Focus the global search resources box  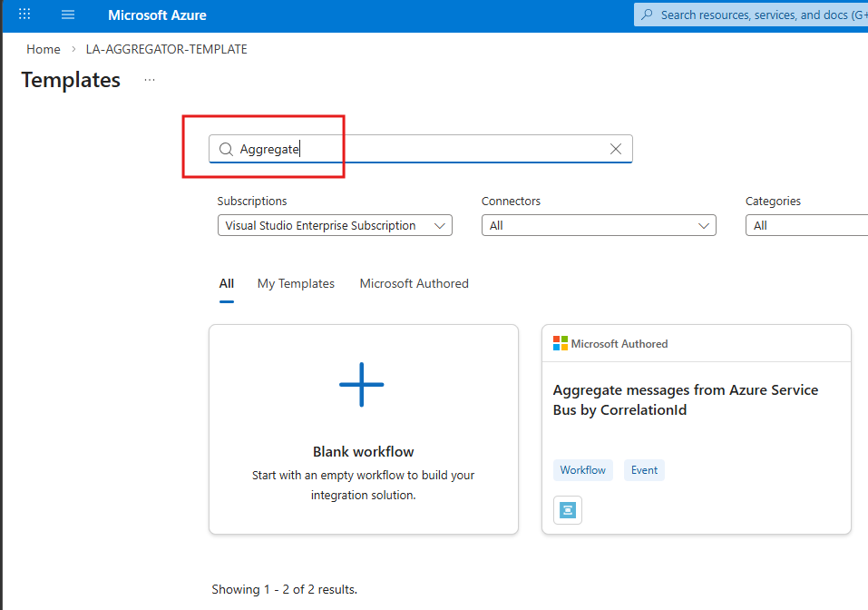(751, 15)
